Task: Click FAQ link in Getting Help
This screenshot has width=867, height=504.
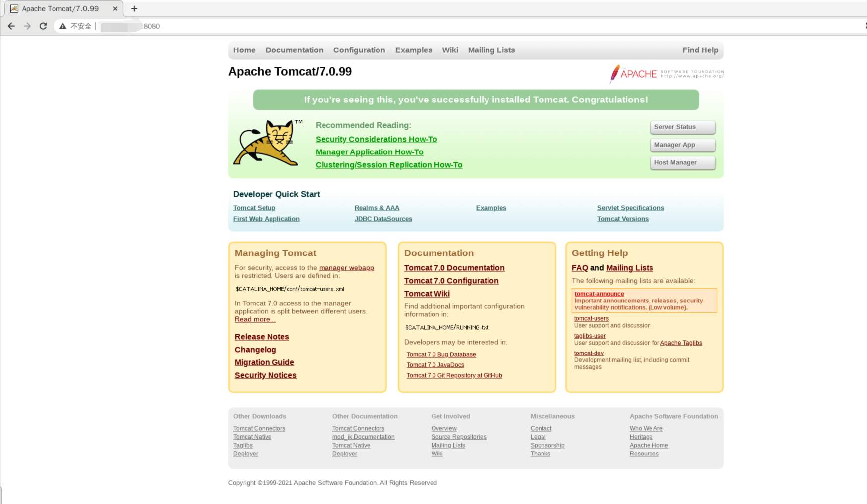Action: pos(580,268)
